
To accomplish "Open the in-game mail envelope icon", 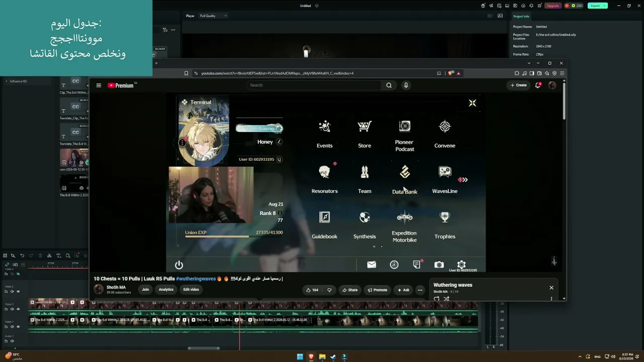I will tap(371, 264).
